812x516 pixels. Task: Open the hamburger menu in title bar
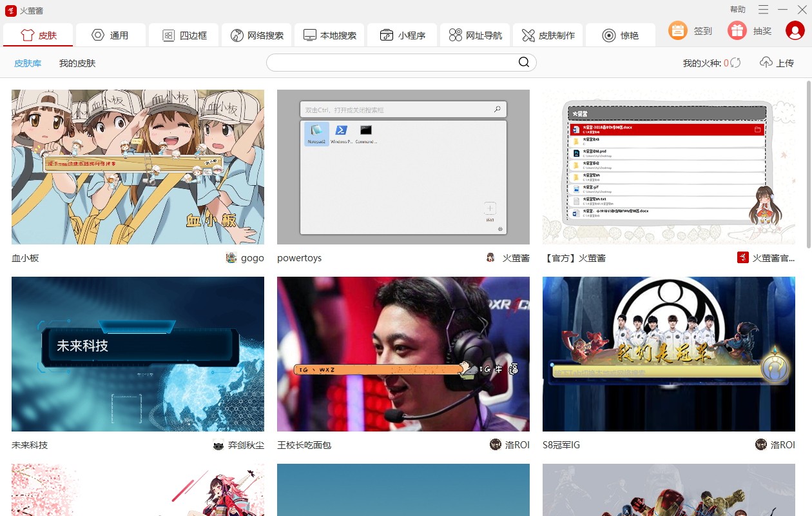(x=763, y=10)
